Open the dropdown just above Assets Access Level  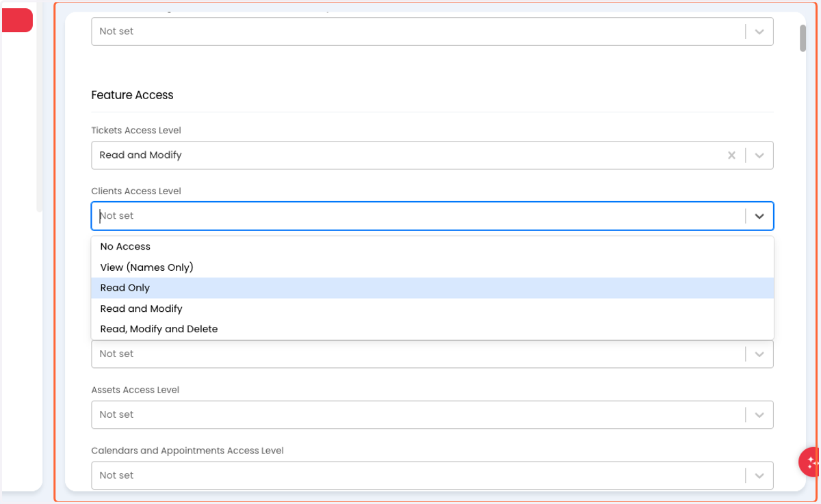[432, 354]
